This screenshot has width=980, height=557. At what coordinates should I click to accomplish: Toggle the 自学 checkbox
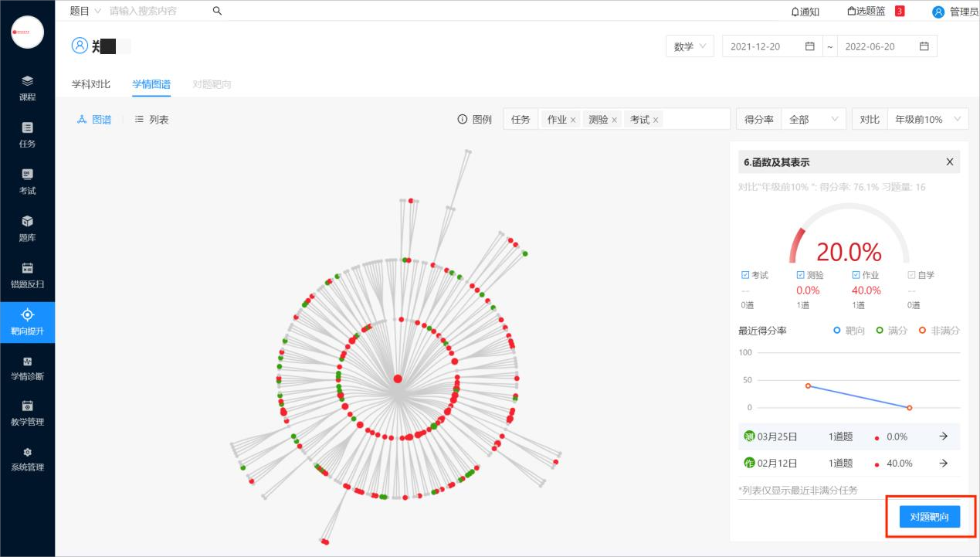coord(912,275)
